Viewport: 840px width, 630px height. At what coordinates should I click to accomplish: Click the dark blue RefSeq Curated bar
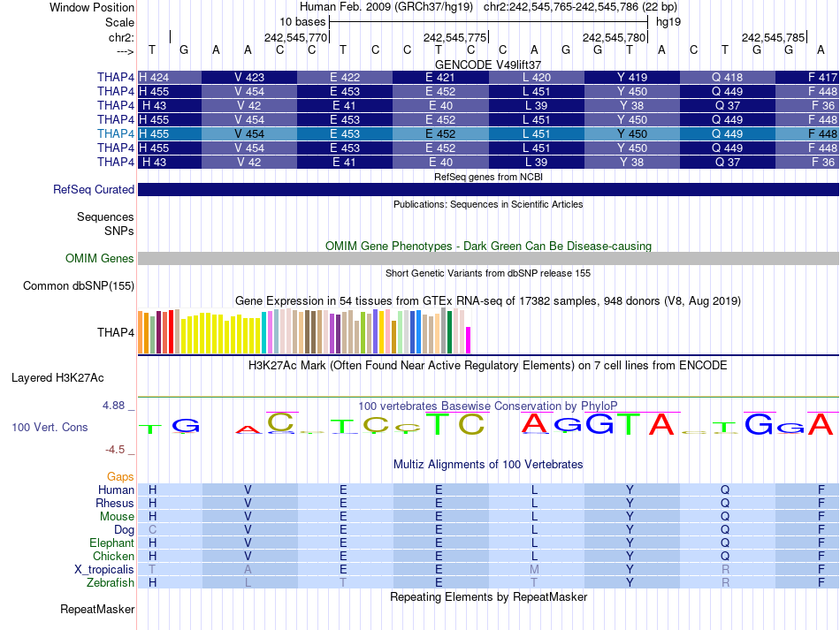coord(488,189)
